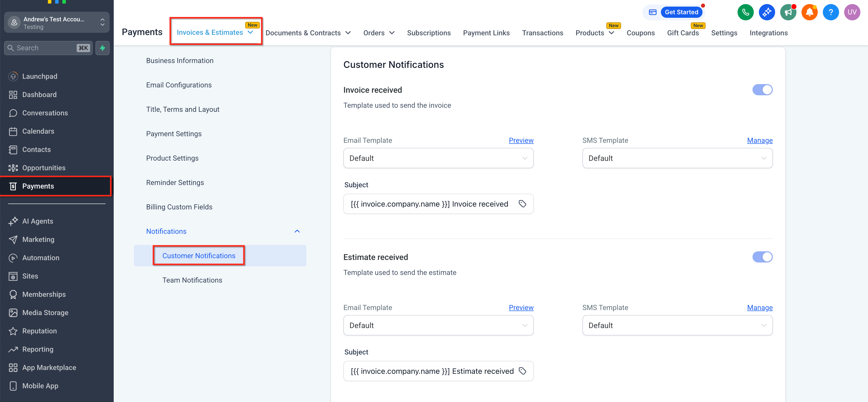Open Team Notifications menu item
The width and height of the screenshot is (868, 402).
click(192, 280)
